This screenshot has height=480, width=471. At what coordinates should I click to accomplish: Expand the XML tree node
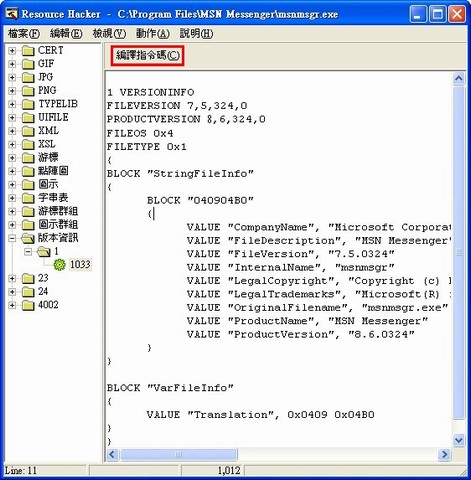click(12, 131)
